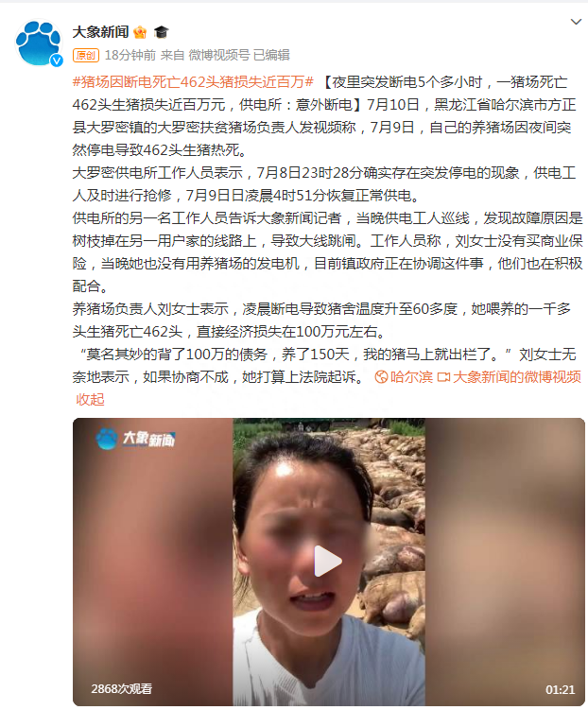The image size is (588, 710).
Task: Click the video camera icon before 大象新闻的微博视频
Action: (443, 376)
